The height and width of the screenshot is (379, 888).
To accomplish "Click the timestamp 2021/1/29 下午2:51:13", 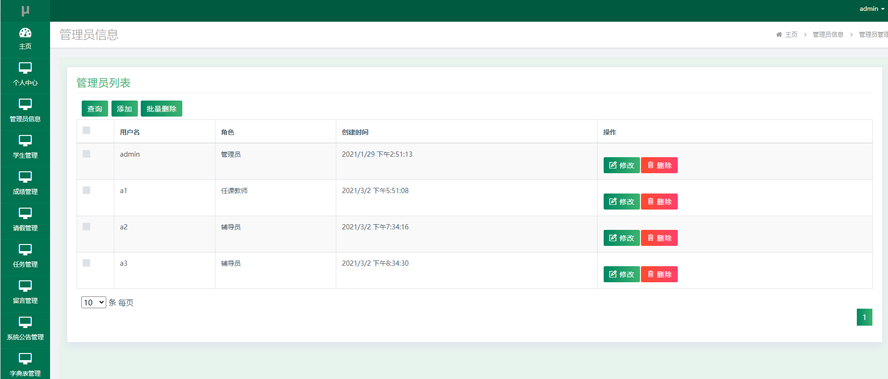I will tap(377, 154).
